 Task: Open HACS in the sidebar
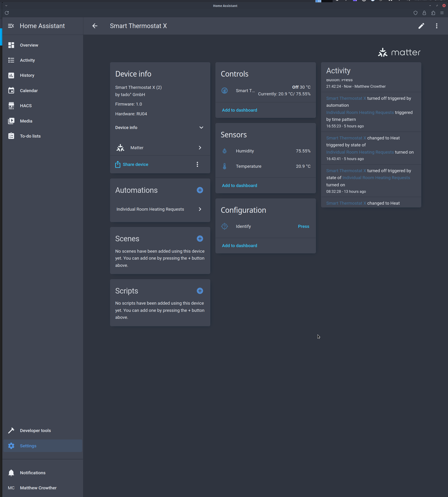tap(26, 106)
